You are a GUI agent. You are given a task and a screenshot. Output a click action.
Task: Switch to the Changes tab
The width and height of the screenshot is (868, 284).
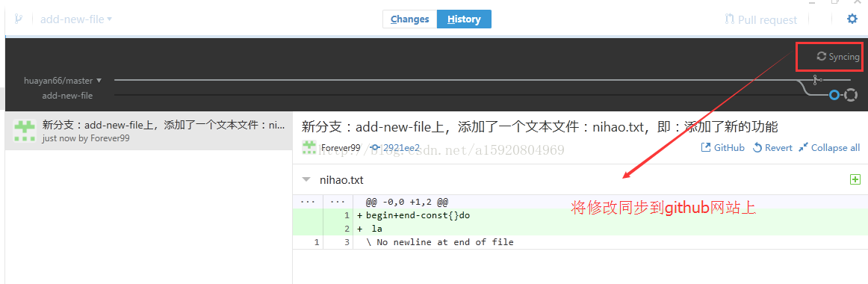coord(409,19)
